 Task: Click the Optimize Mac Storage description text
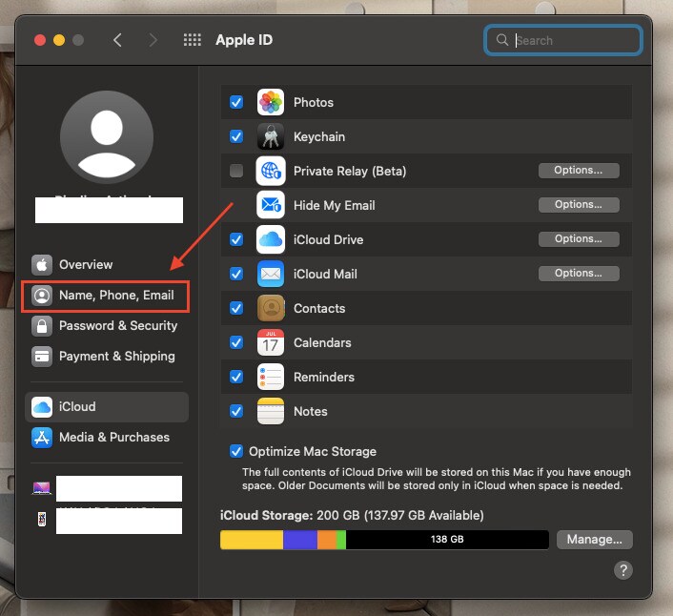[x=436, y=479]
